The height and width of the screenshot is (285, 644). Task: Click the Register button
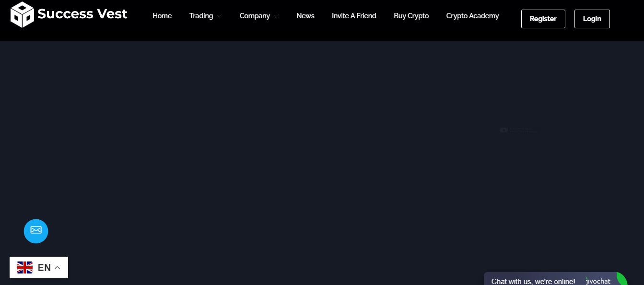[x=543, y=19]
